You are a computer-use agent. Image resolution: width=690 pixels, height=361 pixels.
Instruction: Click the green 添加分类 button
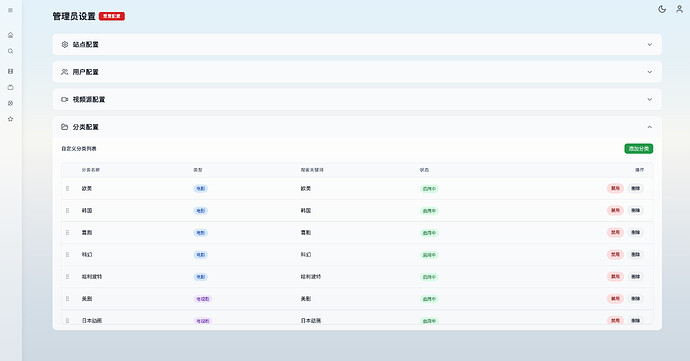pyautogui.click(x=639, y=148)
